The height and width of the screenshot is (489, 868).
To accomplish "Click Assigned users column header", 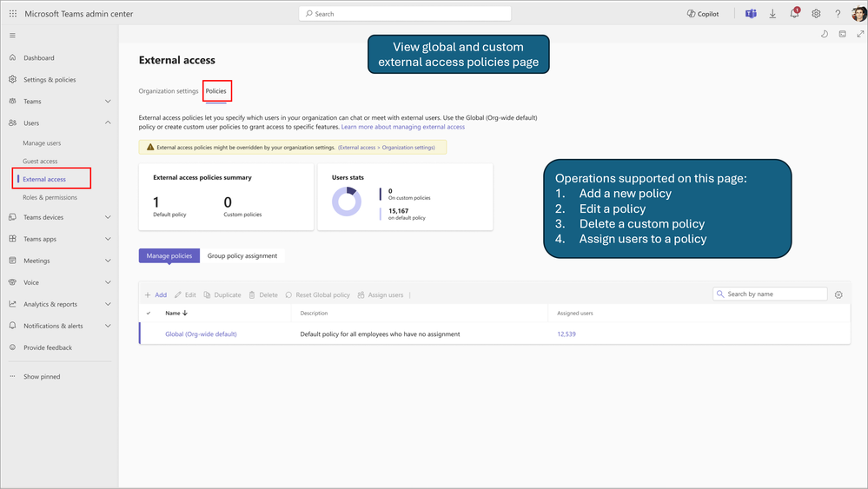I will 574,313.
